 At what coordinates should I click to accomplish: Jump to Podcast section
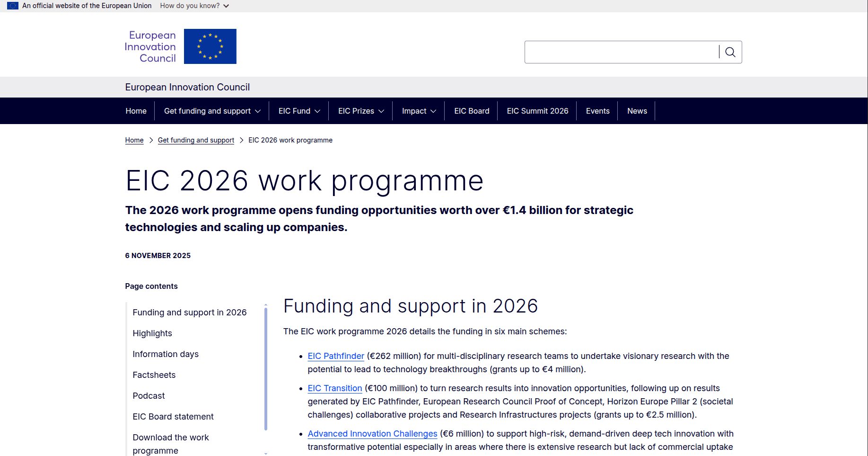pyautogui.click(x=149, y=396)
